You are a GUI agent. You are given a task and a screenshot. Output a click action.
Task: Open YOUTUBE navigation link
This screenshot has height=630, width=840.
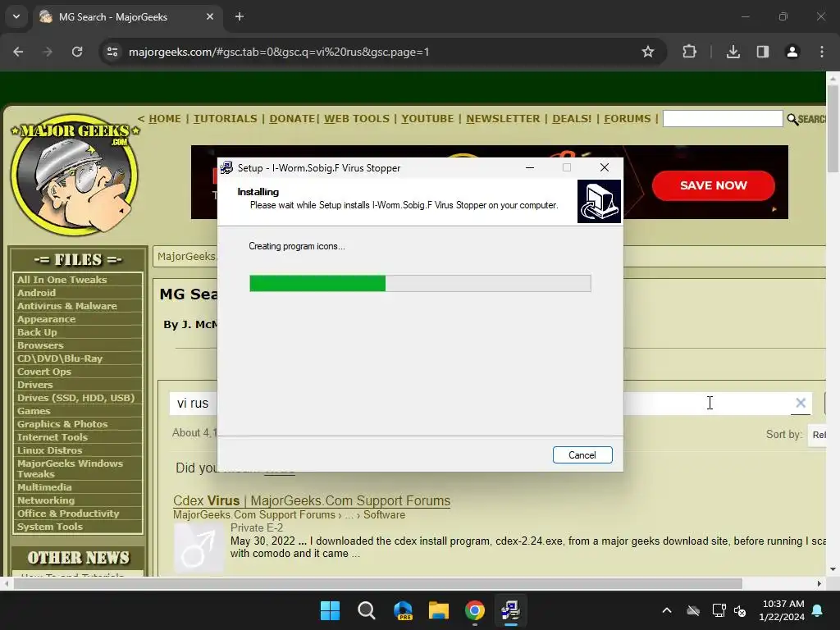(427, 118)
